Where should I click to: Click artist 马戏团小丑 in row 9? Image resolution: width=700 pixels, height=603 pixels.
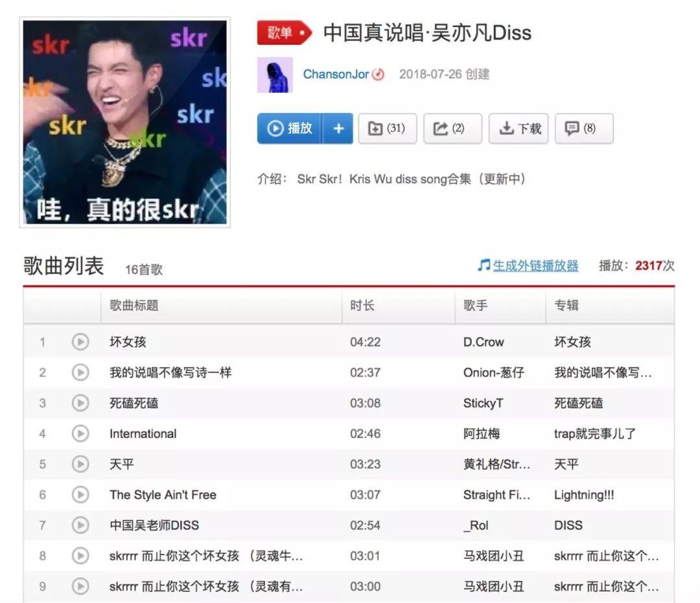pos(494,586)
